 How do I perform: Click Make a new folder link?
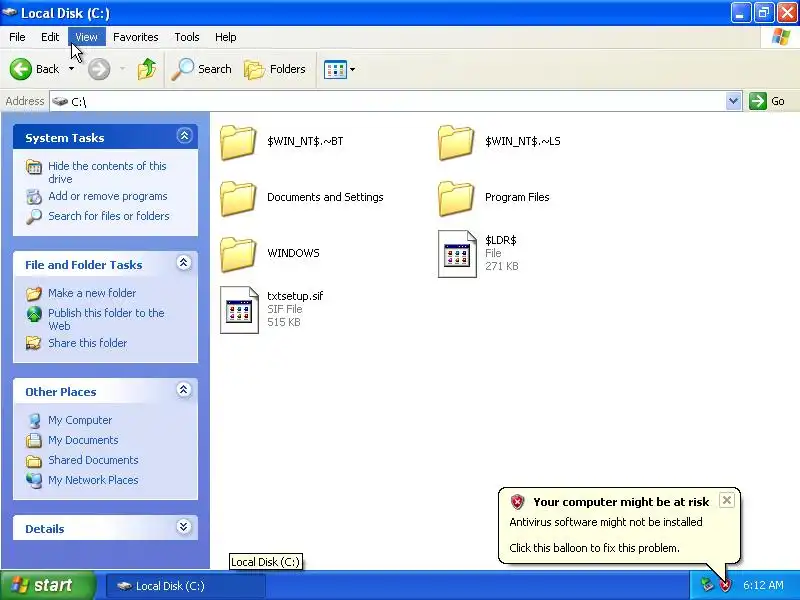point(92,293)
